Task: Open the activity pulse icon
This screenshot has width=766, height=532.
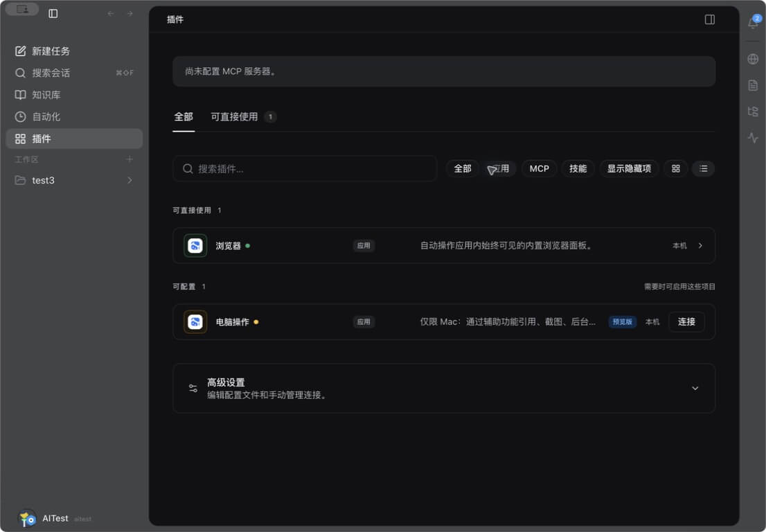Action: 754,138
